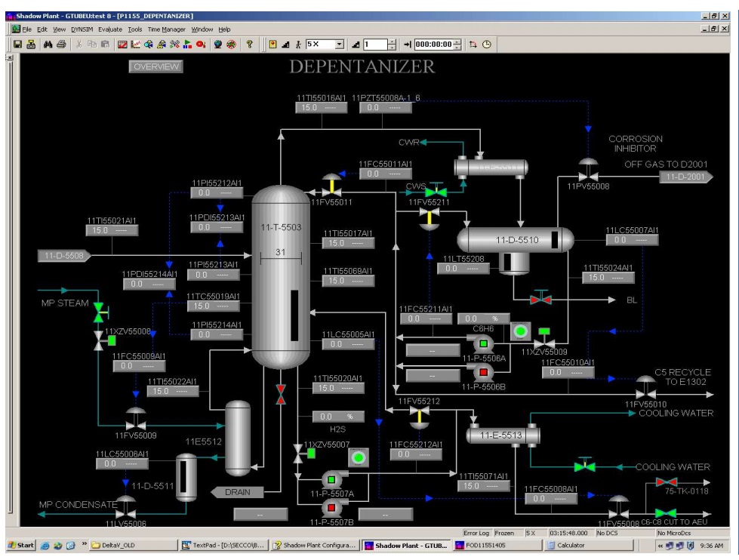
Task: Expand the taskbar quick launch chevron
Action: (84, 544)
